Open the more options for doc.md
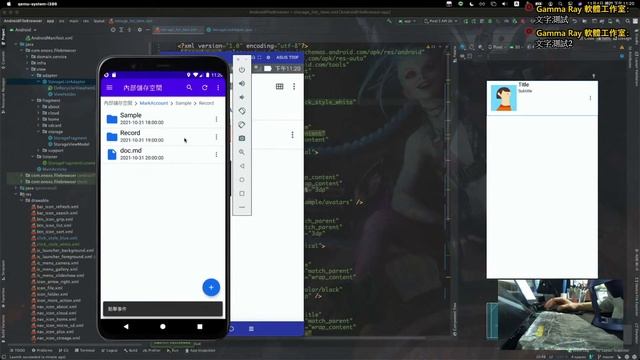The height and width of the screenshot is (360, 640). coord(216,154)
